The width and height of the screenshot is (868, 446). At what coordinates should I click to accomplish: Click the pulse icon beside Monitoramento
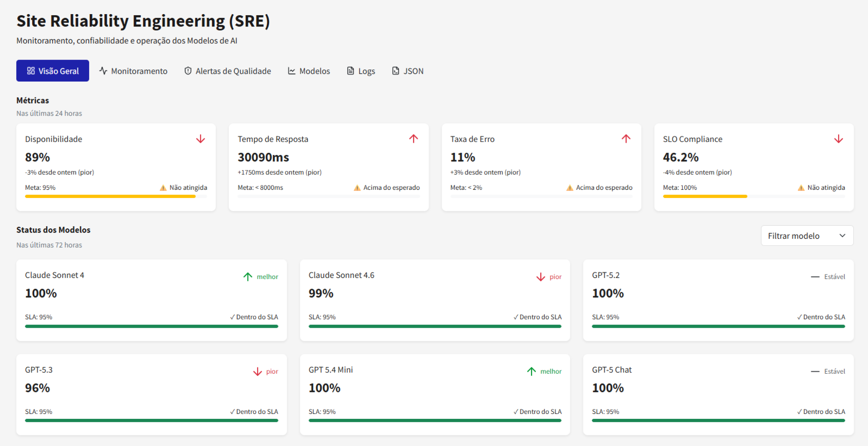[103, 71]
